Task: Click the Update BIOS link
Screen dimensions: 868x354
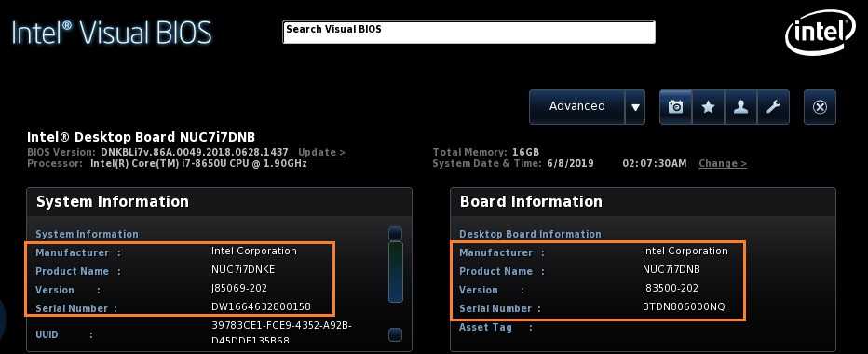Action: click(321, 152)
